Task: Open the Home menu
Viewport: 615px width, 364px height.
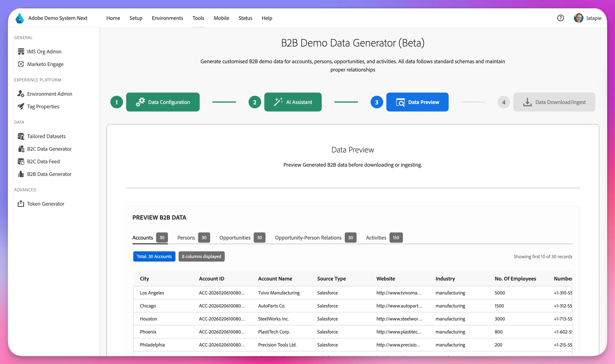Action: [x=113, y=18]
